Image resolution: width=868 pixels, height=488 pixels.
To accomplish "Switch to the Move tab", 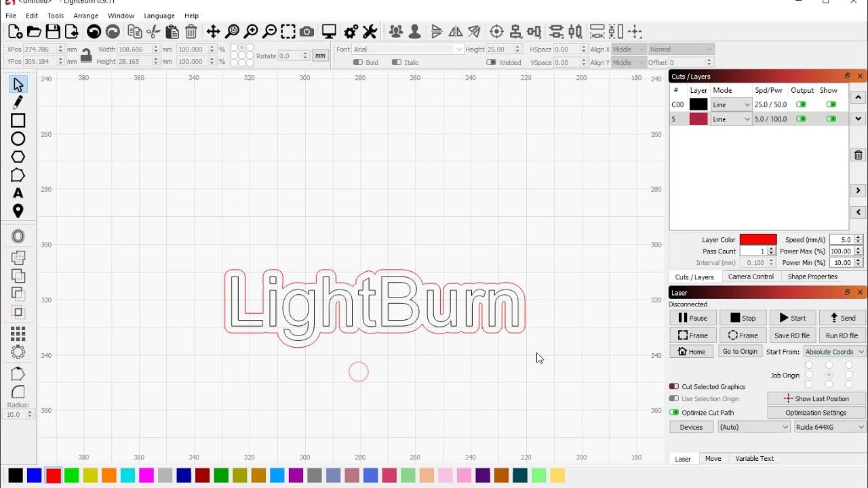I will (x=713, y=459).
